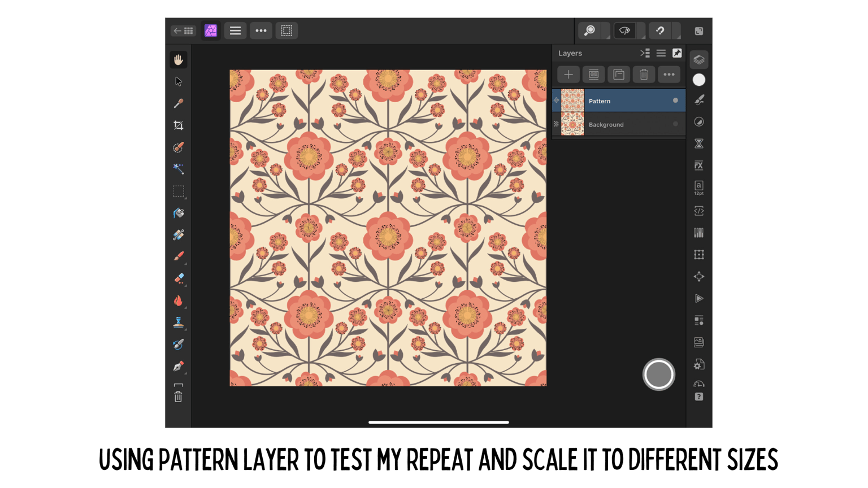Click the Pattern layer thumbnail

tap(572, 101)
